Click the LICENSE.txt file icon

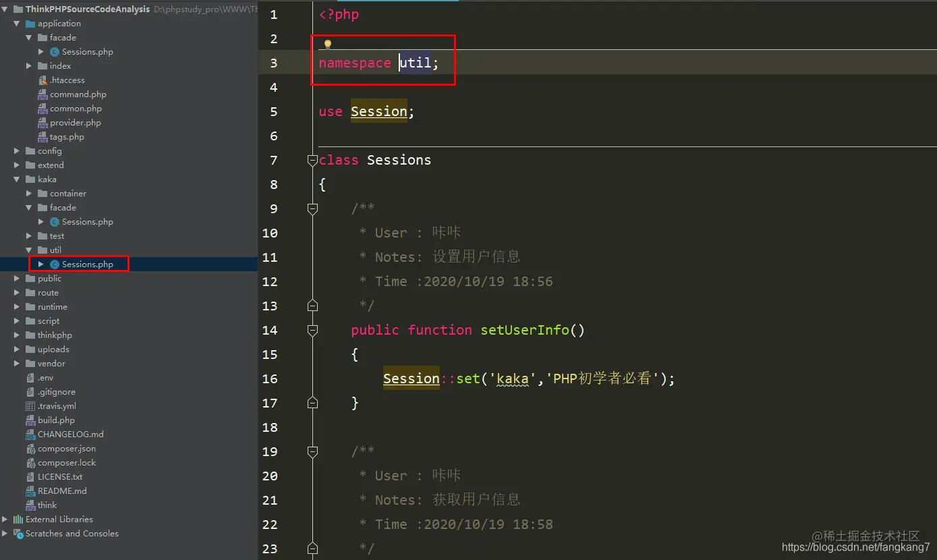tap(30, 477)
